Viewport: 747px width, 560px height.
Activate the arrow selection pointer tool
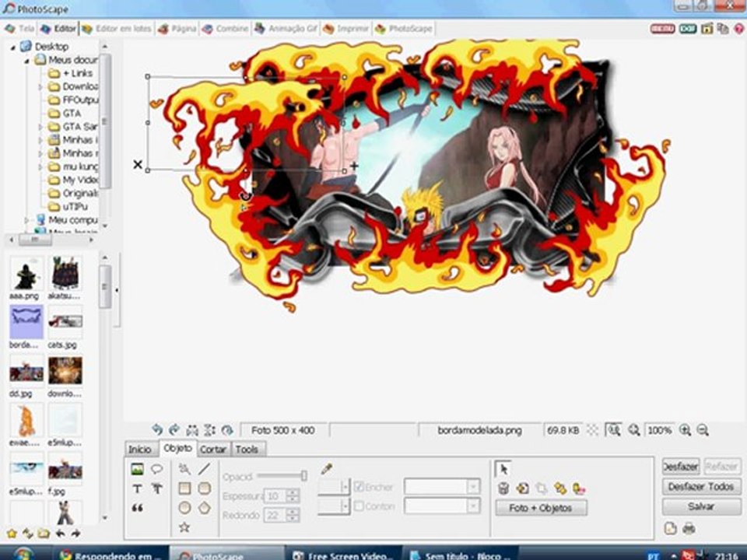503,469
